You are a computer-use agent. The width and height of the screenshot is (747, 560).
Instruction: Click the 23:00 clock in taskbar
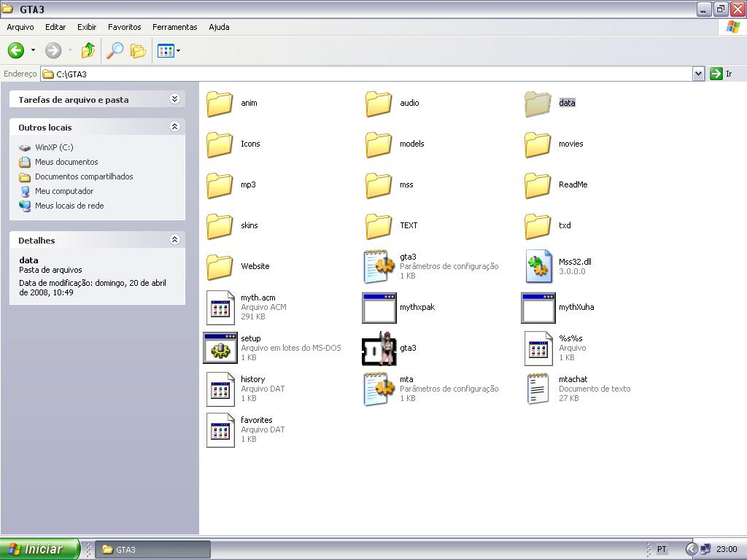point(727,549)
